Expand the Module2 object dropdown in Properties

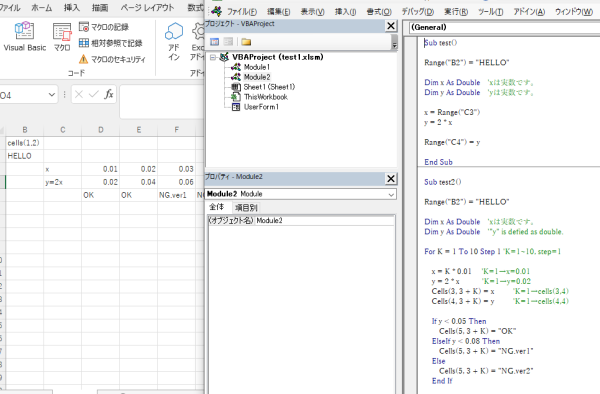point(391,194)
